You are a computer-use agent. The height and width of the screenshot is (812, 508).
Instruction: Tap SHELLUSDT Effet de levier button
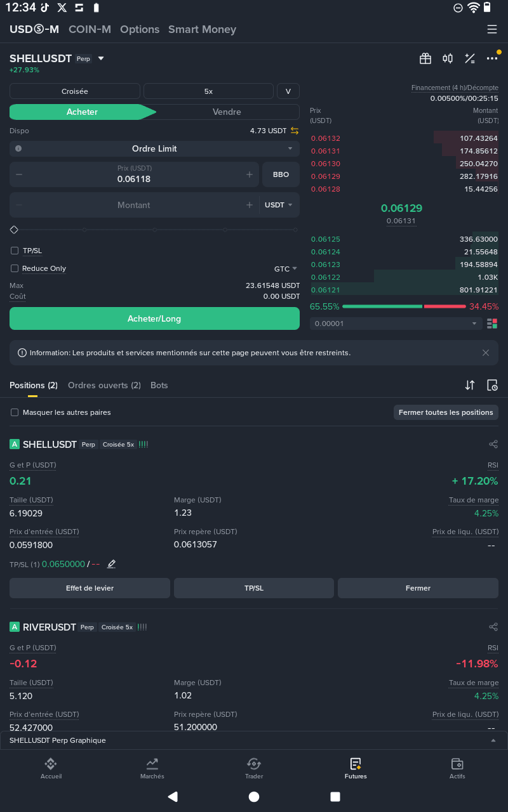(x=90, y=588)
